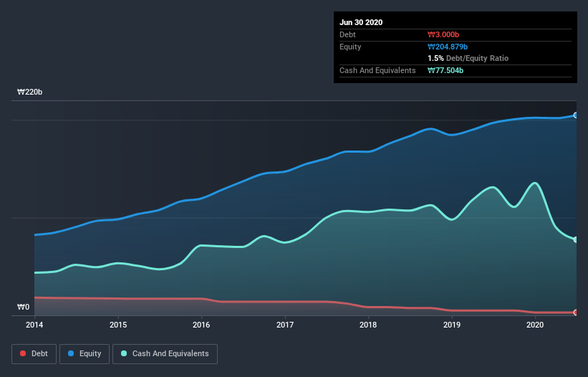
Task: Select the 2019 x-axis label
Action: (x=452, y=325)
